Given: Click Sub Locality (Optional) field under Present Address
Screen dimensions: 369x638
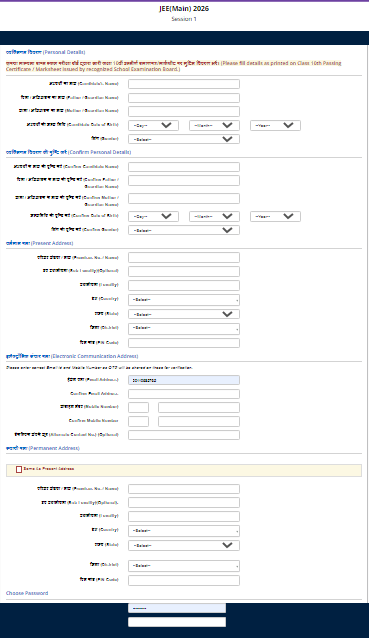Looking at the screenshot, I should (x=184, y=271).
